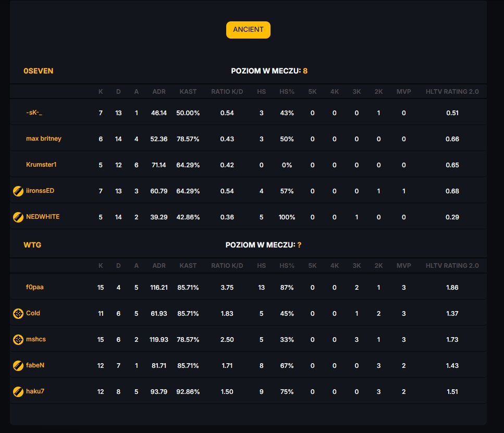This screenshot has height=433, width=504.
Task: Click Cold's rating value 1.37
Action: [452, 314]
